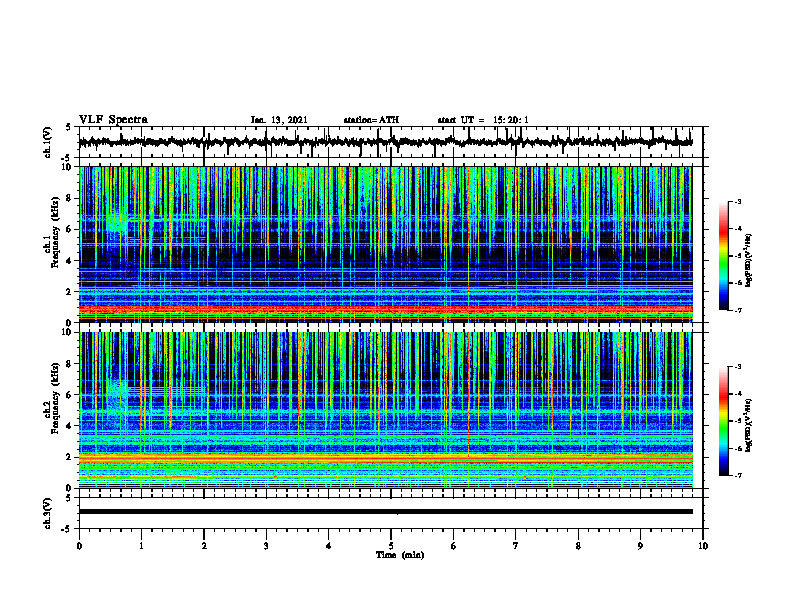Click the ch.1 "Frequency (kHz)" axis label

(55, 233)
